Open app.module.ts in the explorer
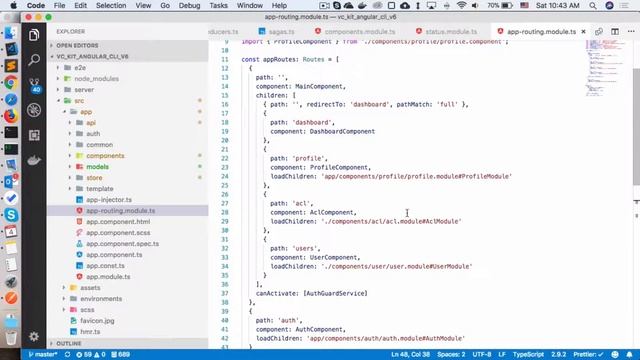640x360 pixels. [x=108, y=277]
